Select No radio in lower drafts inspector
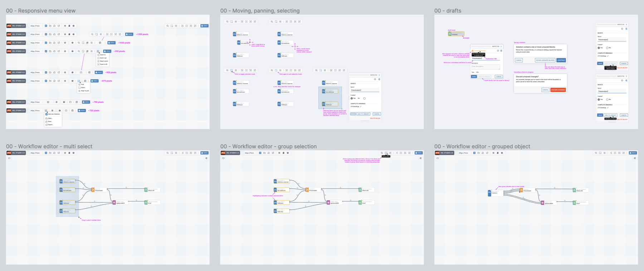644x271 pixels. point(607,99)
